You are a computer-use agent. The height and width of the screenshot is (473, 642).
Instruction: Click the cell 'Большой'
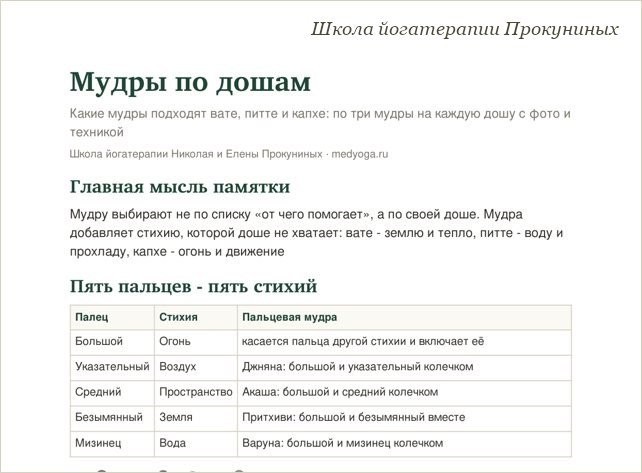(x=112, y=343)
